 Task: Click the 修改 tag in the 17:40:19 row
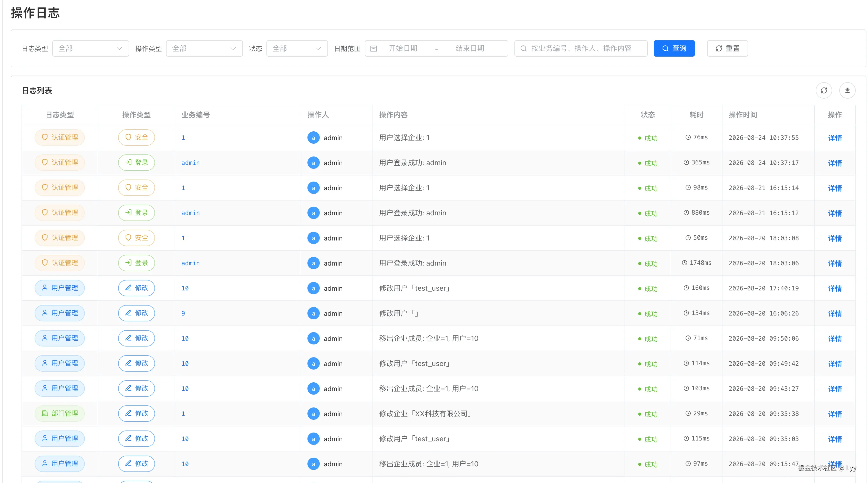click(x=137, y=288)
